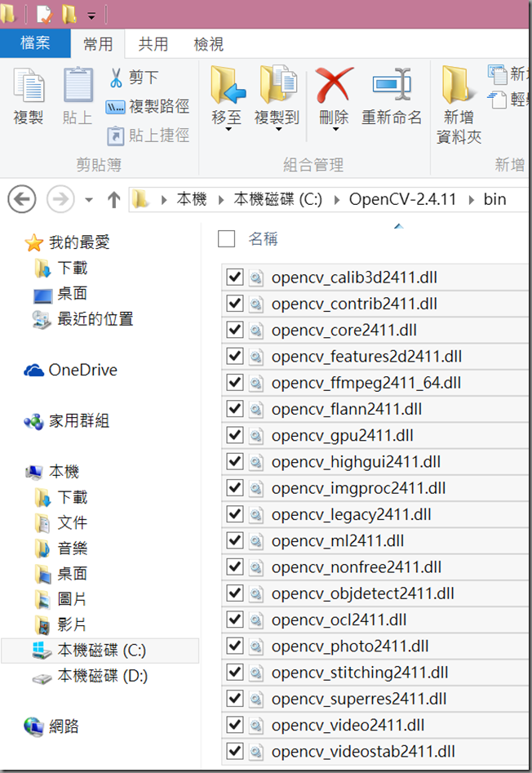The width and height of the screenshot is (532, 773).
Task: Click the Cut (剪下) scissors icon
Action: [116, 78]
